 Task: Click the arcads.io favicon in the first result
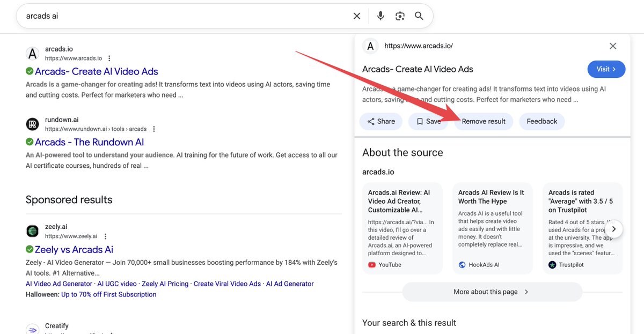[x=33, y=54]
